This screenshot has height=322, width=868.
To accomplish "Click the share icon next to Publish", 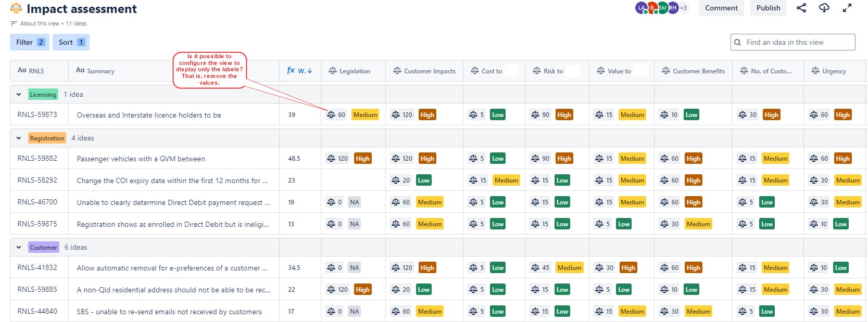I will pyautogui.click(x=801, y=8).
